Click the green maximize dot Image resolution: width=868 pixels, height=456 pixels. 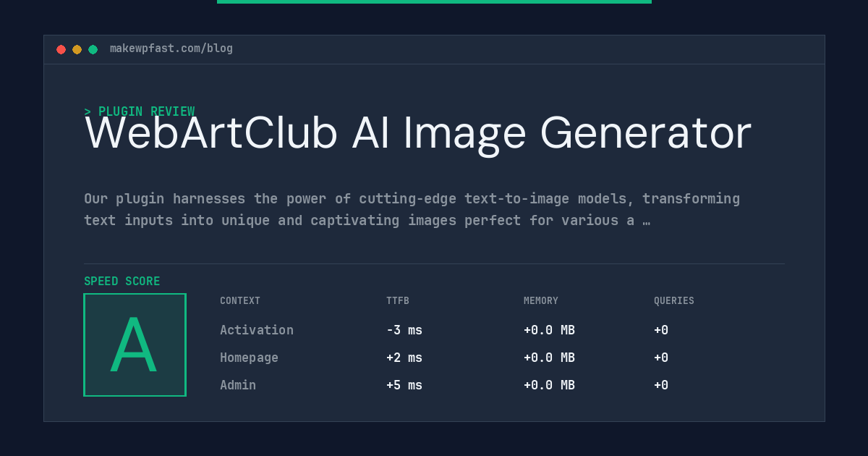(93, 49)
